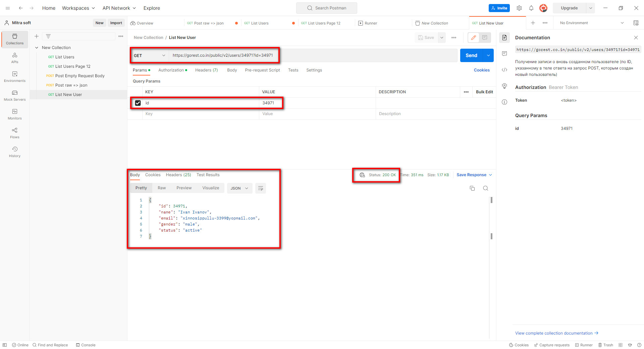The image size is (644, 349).
Task: Open the No Environment selector
Action: tap(592, 23)
